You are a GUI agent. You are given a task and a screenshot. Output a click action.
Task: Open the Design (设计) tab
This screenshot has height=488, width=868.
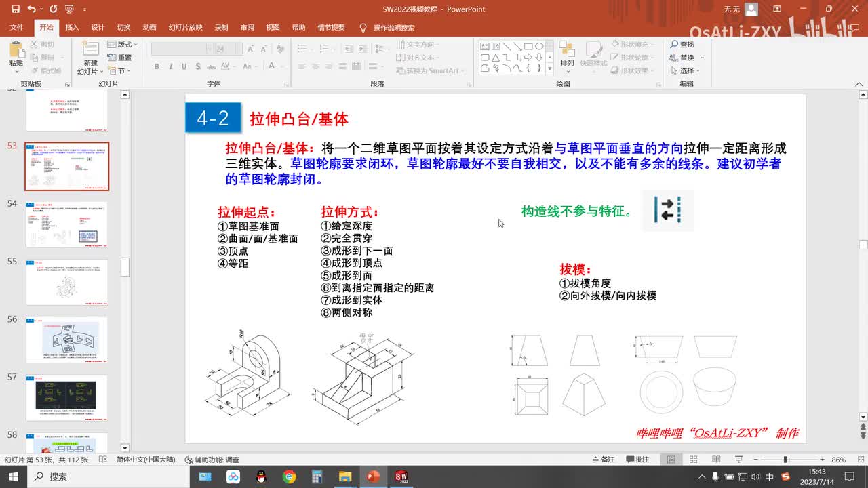pyautogui.click(x=98, y=27)
